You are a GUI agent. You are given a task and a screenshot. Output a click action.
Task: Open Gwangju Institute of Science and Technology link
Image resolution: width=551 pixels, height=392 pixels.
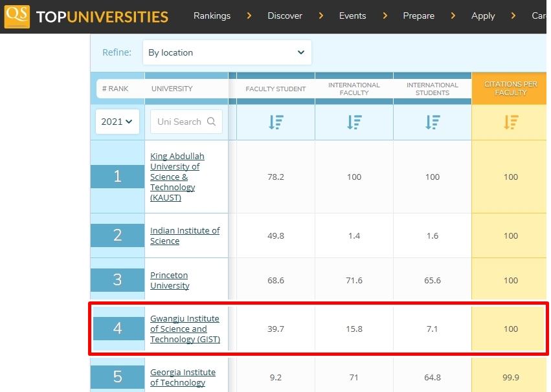[185, 329]
